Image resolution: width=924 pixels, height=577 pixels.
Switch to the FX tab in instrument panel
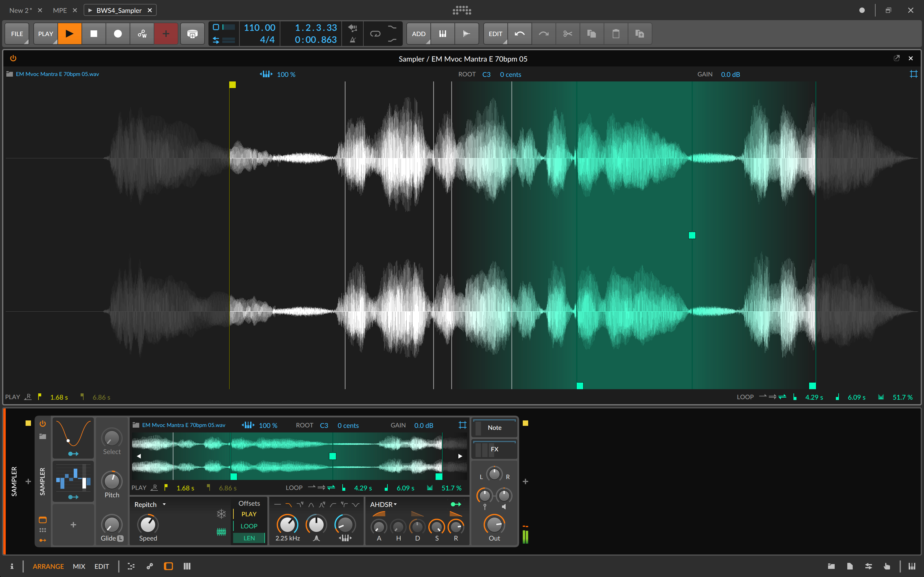coord(495,449)
